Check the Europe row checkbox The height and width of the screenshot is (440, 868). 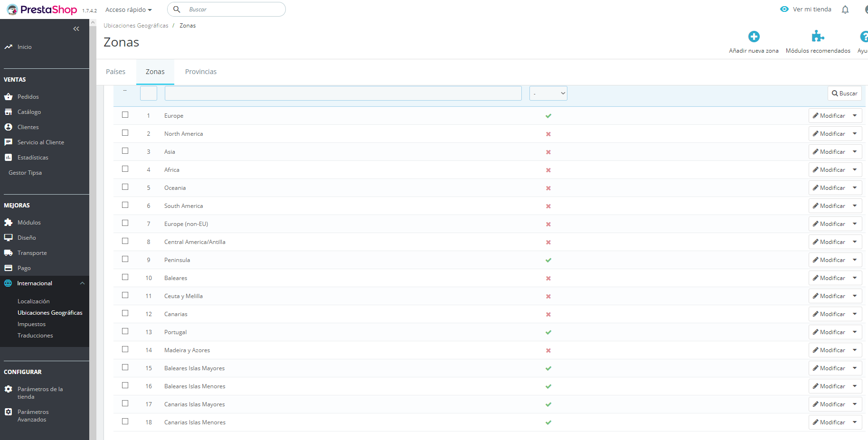(125, 115)
